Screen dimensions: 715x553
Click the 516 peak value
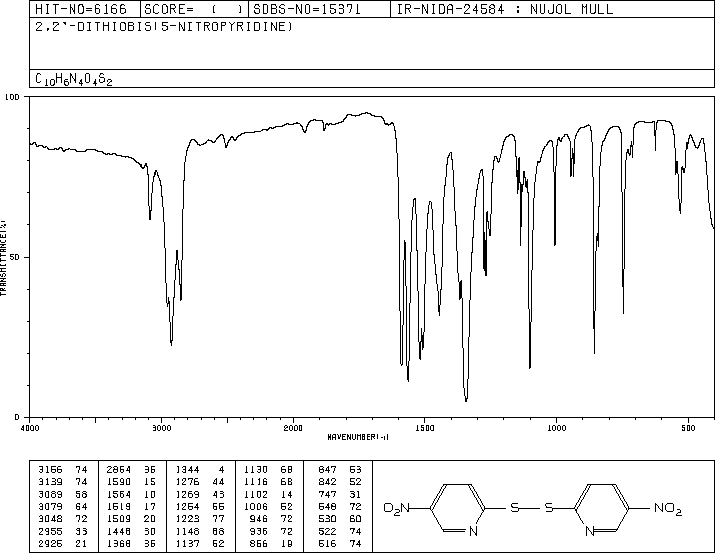(327, 543)
